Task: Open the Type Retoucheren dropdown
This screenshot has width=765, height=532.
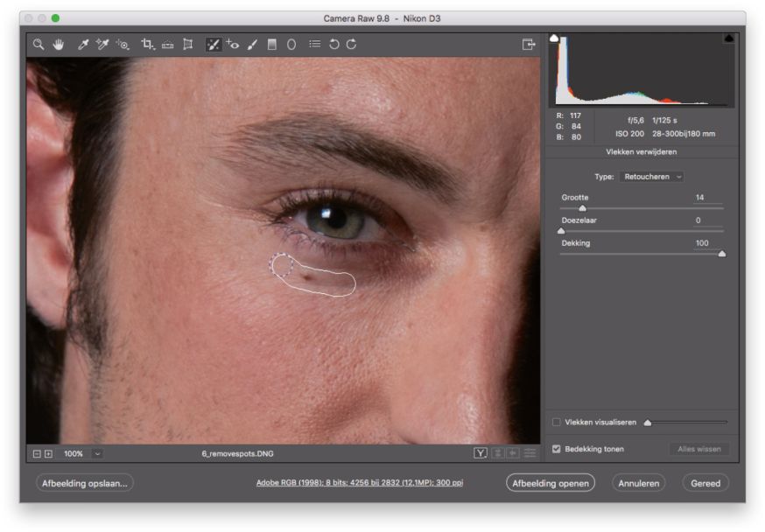Action: click(x=651, y=177)
